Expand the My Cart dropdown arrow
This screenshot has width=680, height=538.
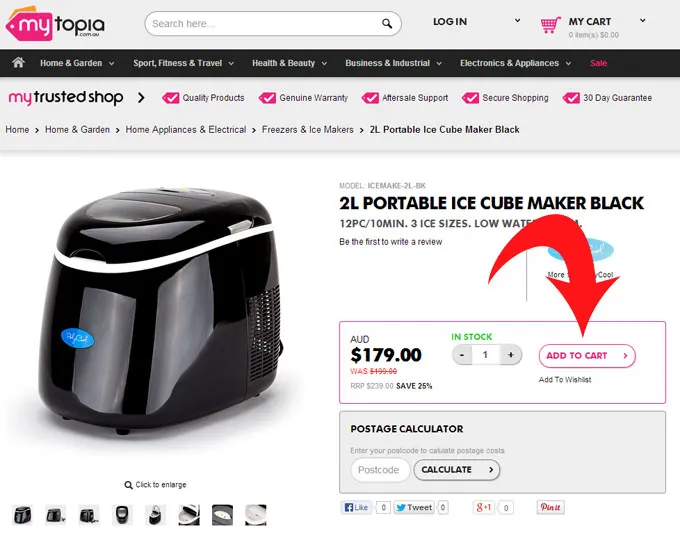pos(643,21)
